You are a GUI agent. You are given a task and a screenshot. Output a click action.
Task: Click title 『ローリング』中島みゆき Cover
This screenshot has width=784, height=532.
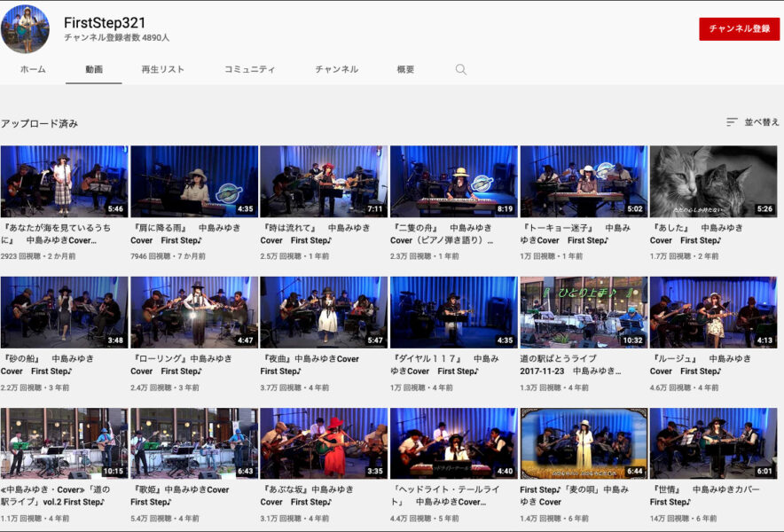(x=181, y=364)
